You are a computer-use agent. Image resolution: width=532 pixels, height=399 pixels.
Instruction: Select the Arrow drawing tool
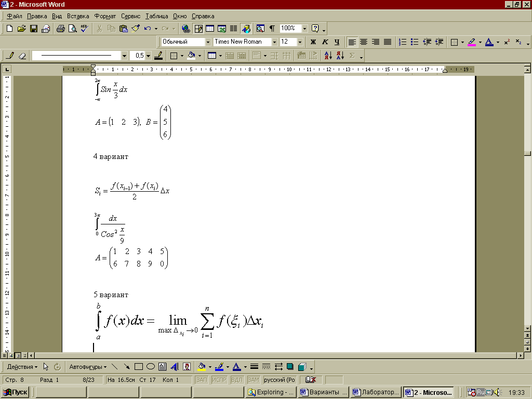(127, 367)
